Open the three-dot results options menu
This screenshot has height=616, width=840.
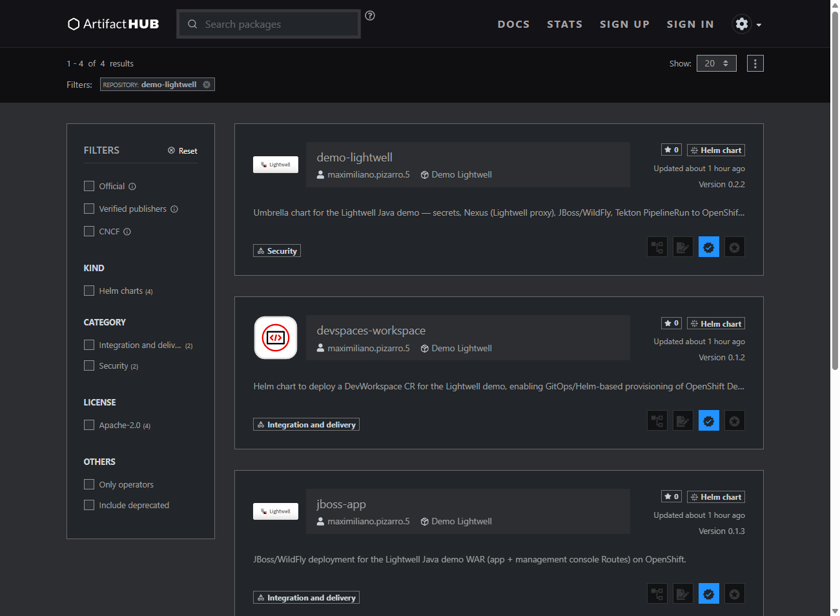coord(755,63)
